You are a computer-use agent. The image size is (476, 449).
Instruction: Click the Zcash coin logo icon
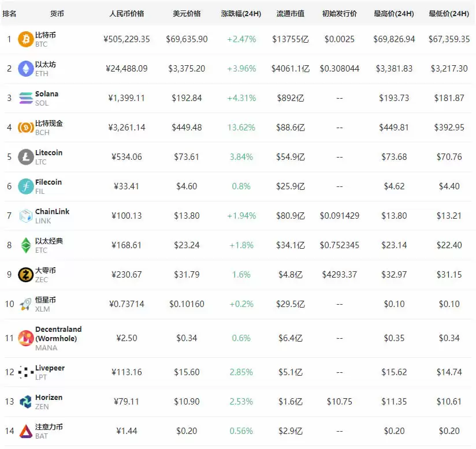[25, 274]
